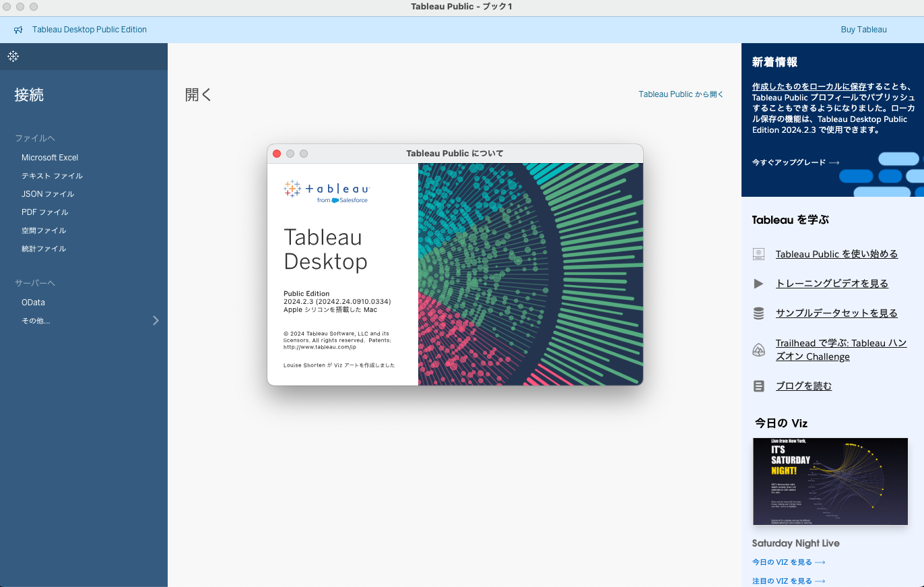Expand その他 server connections arrow
This screenshot has height=587, width=924.
click(x=156, y=321)
